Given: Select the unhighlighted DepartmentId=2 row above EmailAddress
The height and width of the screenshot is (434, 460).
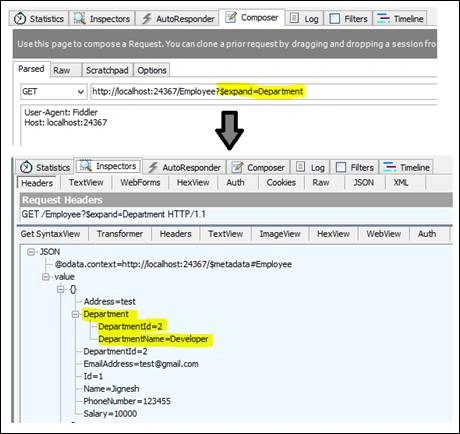Looking at the screenshot, I should 115,351.
